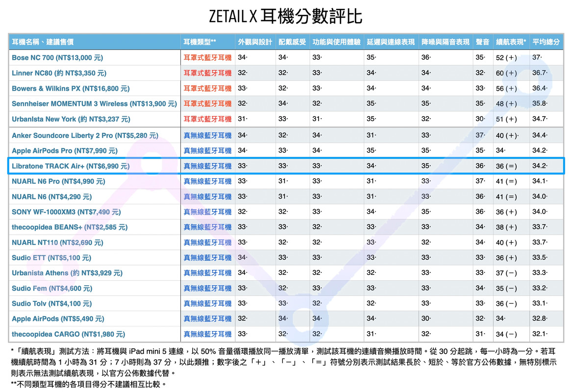Image resolution: width=573 pixels, height=392 pixels.
Task: Click the average total 32.1 for thecoopidea CARGO
Action: (539, 334)
